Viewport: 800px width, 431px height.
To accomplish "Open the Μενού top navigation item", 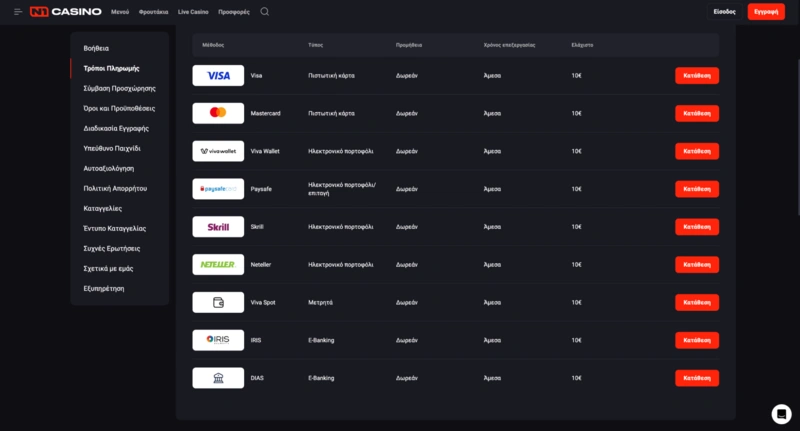I will pyautogui.click(x=120, y=12).
